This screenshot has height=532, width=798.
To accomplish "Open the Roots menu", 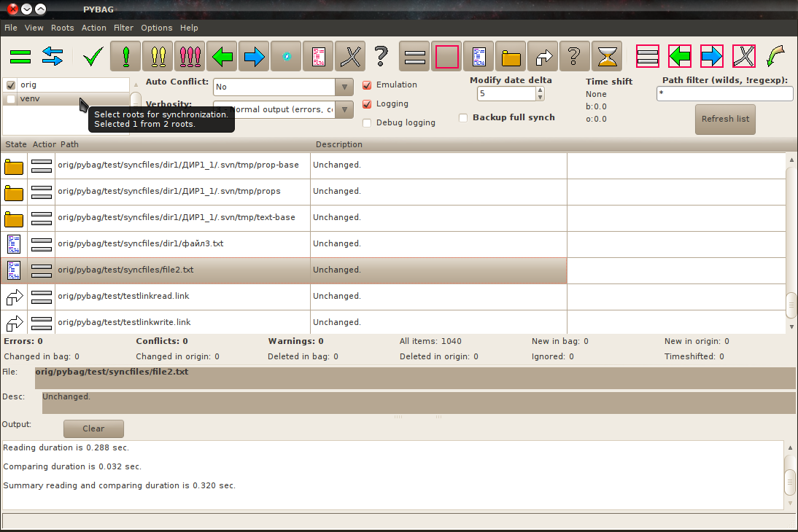I will tap(62, 28).
